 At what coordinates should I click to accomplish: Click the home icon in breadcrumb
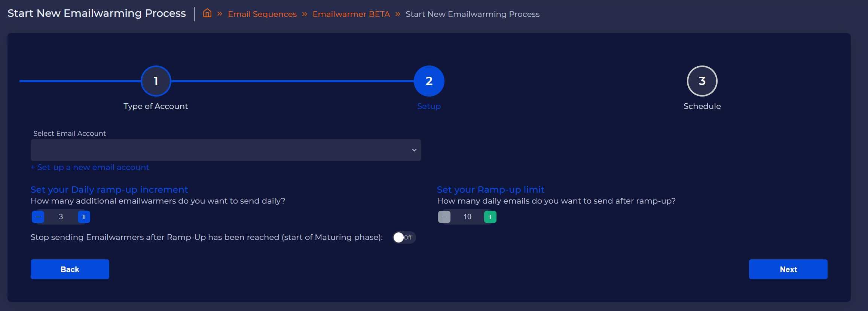pos(207,13)
